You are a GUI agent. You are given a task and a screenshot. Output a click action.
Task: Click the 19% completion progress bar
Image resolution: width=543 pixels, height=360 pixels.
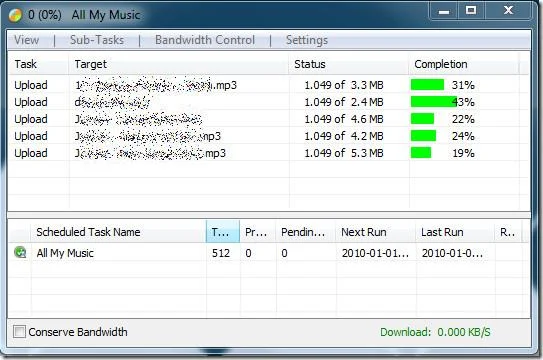[x=421, y=153]
